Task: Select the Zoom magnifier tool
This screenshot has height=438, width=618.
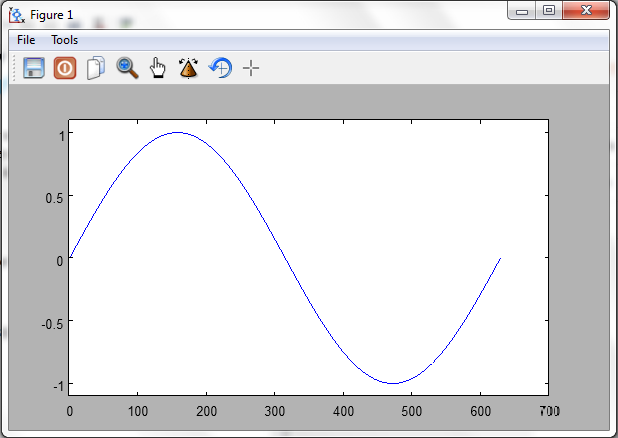Action: point(127,68)
